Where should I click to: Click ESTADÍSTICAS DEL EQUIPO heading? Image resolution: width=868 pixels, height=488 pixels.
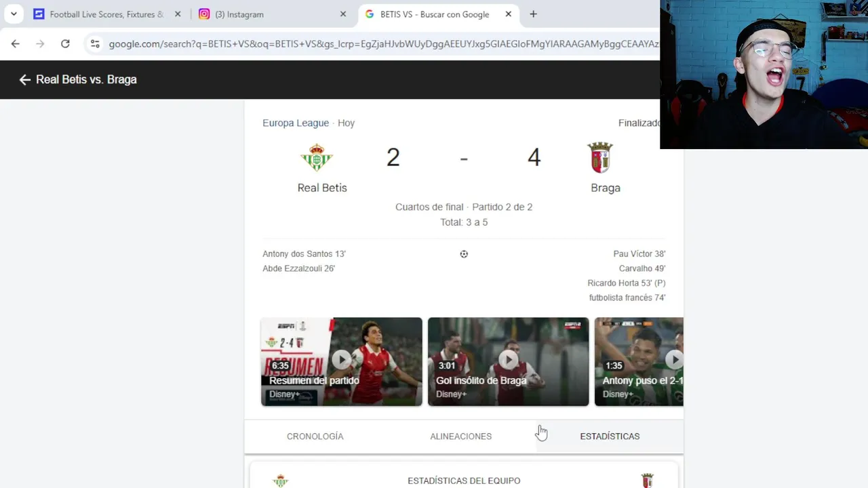[464, 481]
